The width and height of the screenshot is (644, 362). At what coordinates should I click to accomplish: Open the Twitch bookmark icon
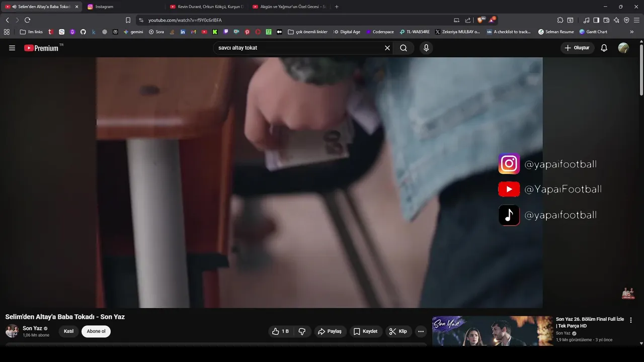[x=225, y=32]
